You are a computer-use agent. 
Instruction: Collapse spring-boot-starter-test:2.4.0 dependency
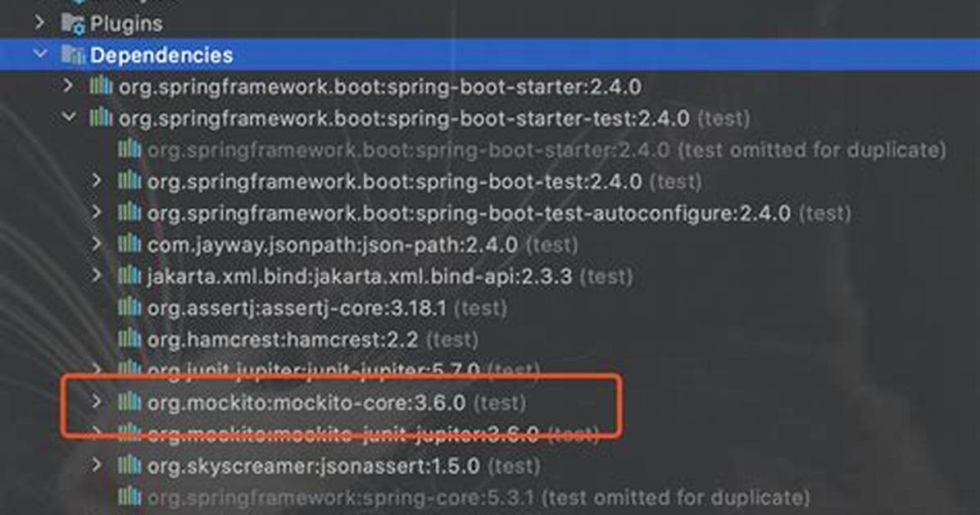click(69, 117)
